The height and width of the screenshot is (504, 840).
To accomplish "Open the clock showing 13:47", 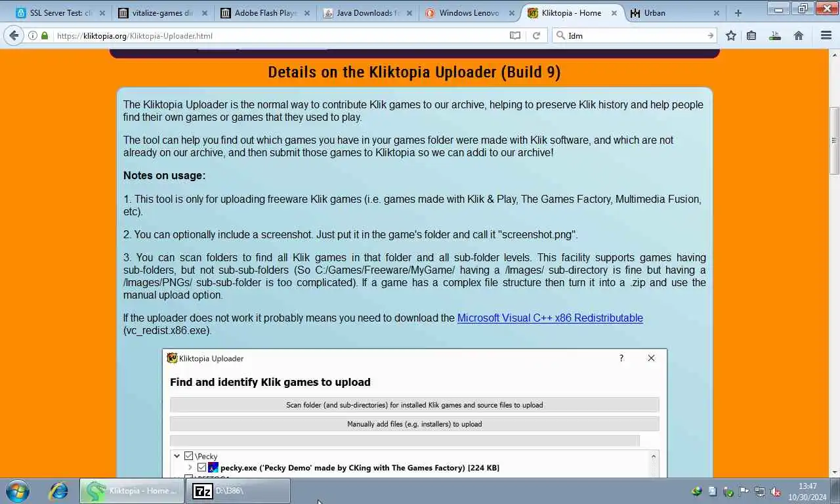I will coord(808,492).
